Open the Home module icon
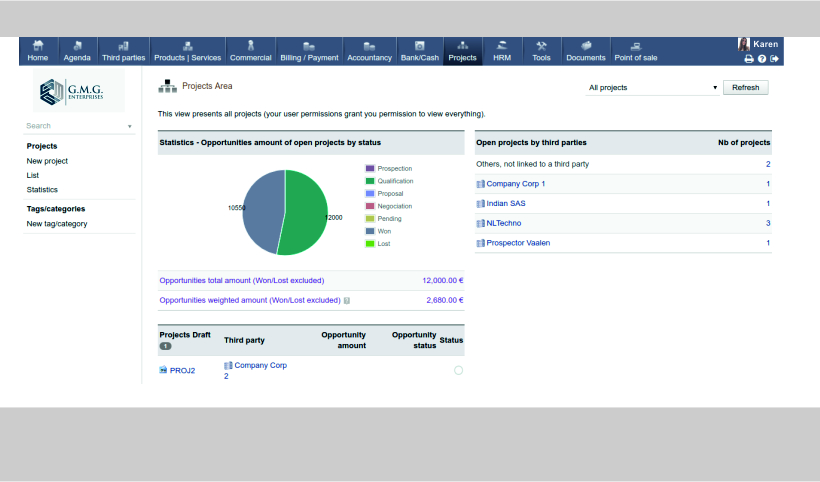Image resolution: width=820 pixels, height=482 pixels. pos(38,46)
